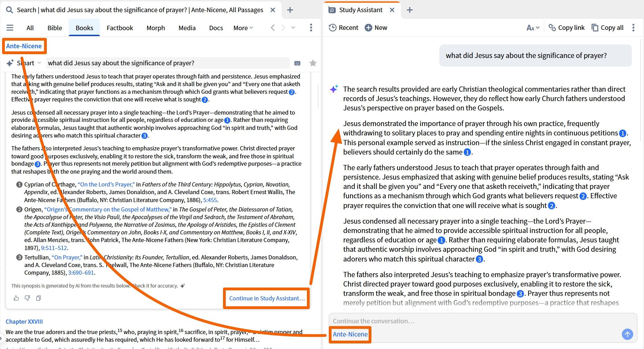Open Recent conversations
This screenshot has height=349, width=644.
tap(344, 28)
